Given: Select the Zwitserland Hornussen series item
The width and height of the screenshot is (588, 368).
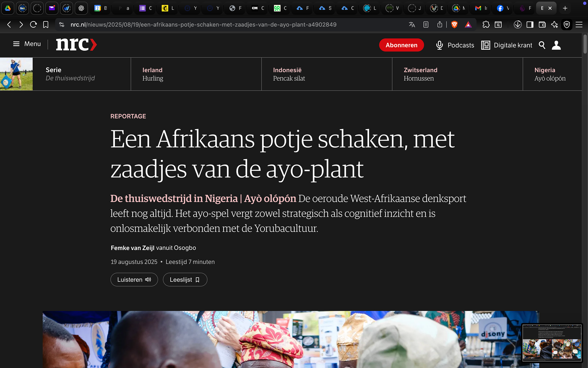Looking at the screenshot, I should 457,74.
